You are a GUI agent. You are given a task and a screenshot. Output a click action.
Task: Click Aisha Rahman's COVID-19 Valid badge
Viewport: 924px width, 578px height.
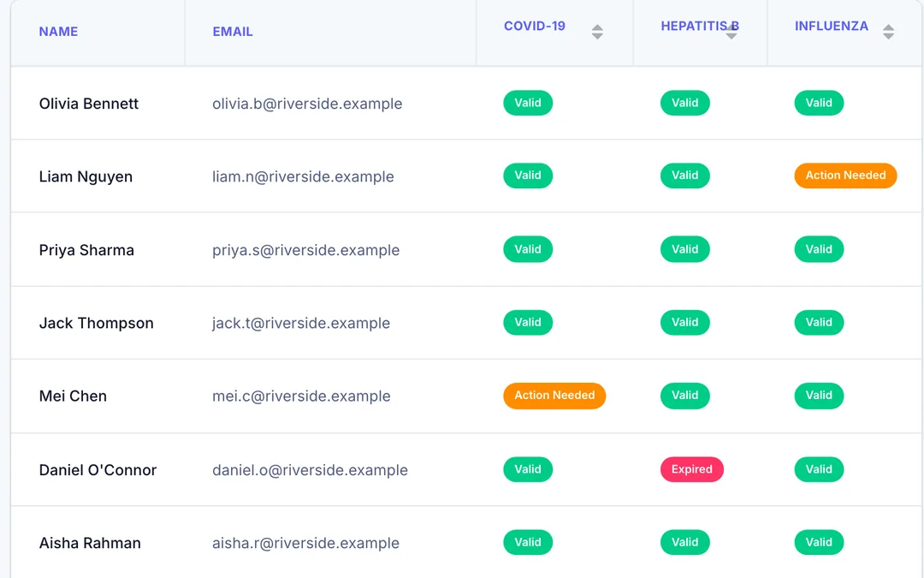pyautogui.click(x=528, y=543)
